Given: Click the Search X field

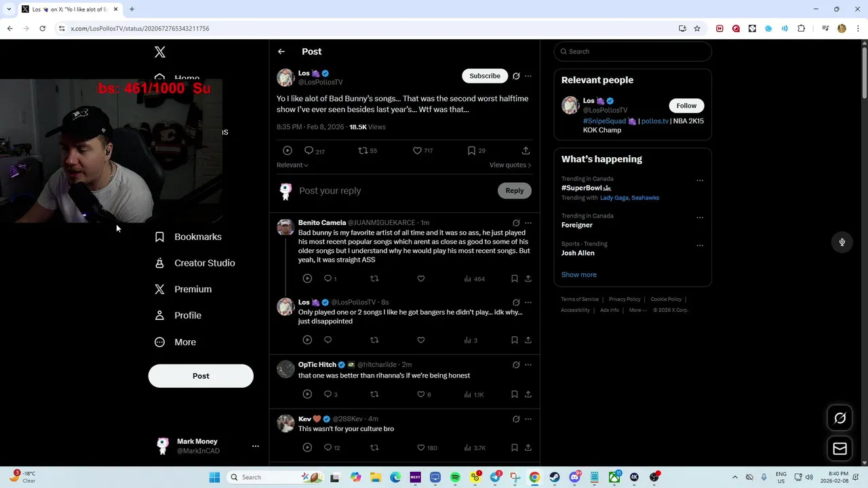Looking at the screenshot, I should 633,52.
